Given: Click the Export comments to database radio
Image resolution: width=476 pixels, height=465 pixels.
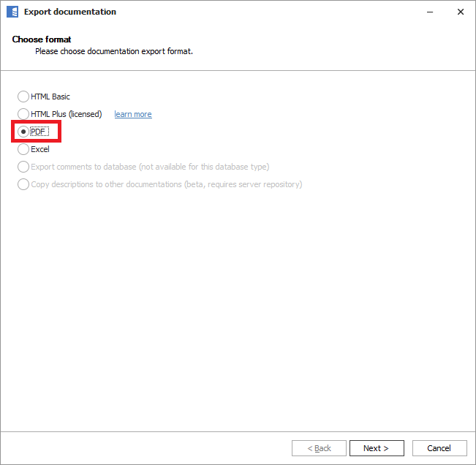Looking at the screenshot, I should [23, 167].
